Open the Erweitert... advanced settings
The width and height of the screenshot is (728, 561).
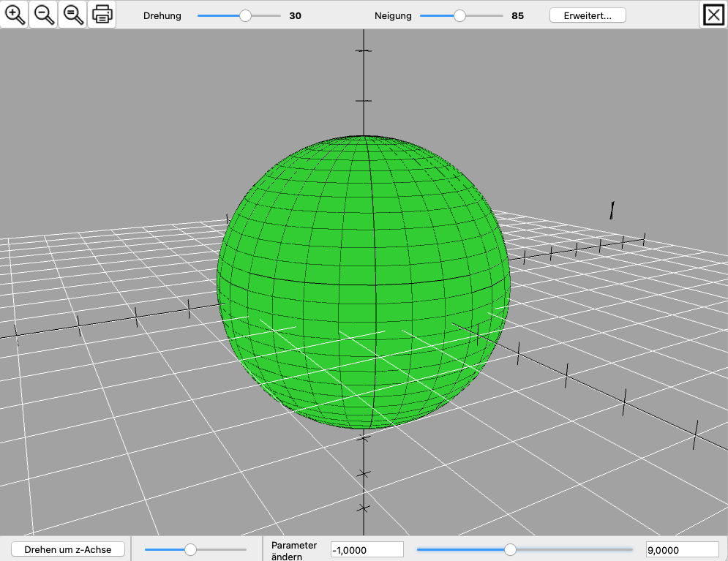588,15
